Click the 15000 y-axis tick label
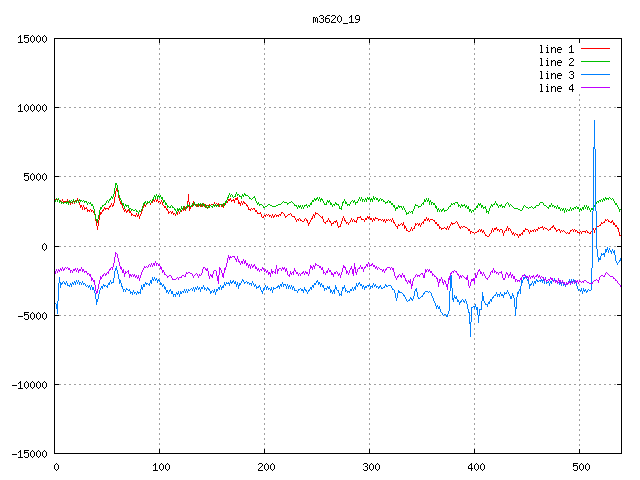Screen dimensions: 640x480 point(31,39)
